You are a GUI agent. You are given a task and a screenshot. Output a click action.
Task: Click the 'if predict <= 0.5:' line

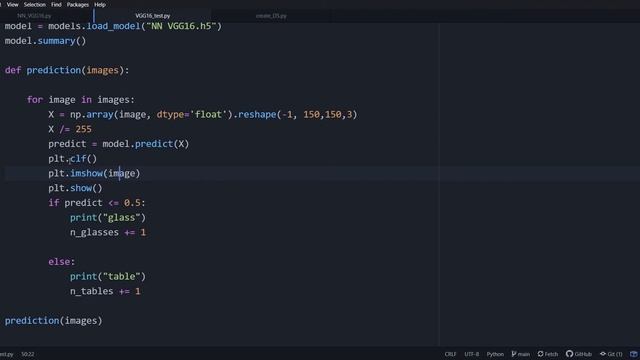click(x=97, y=202)
